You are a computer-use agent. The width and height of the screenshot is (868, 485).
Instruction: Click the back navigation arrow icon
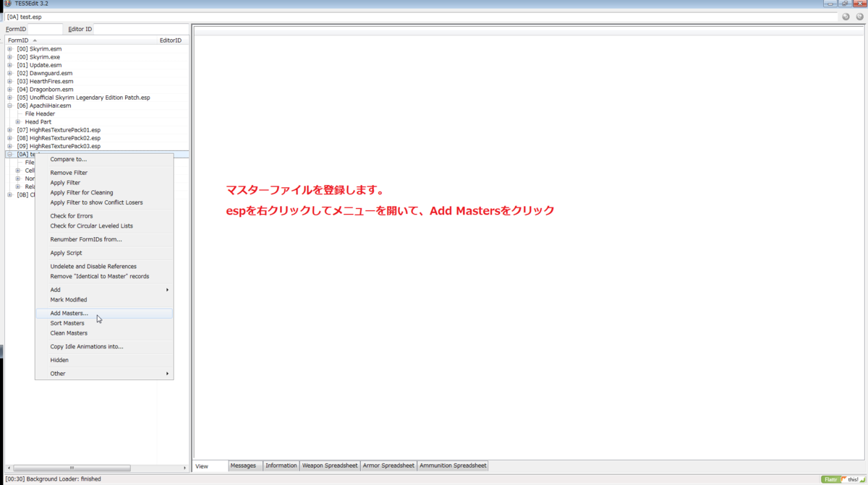(x=845, y=16)
